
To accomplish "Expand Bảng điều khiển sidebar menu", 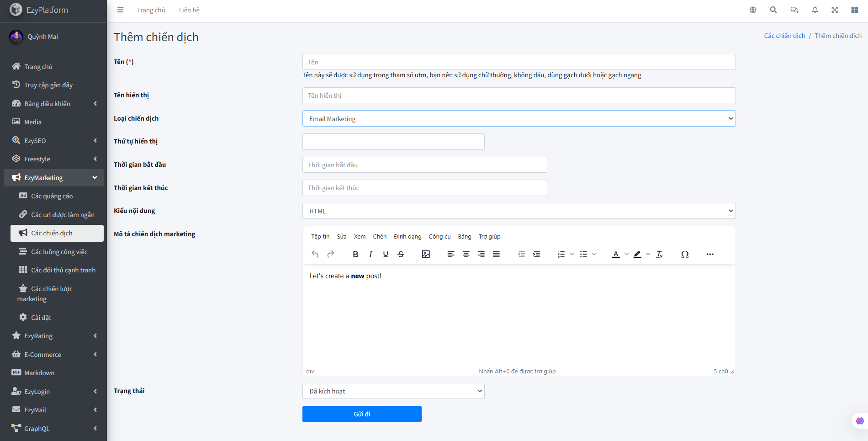I will click(53, 104).
